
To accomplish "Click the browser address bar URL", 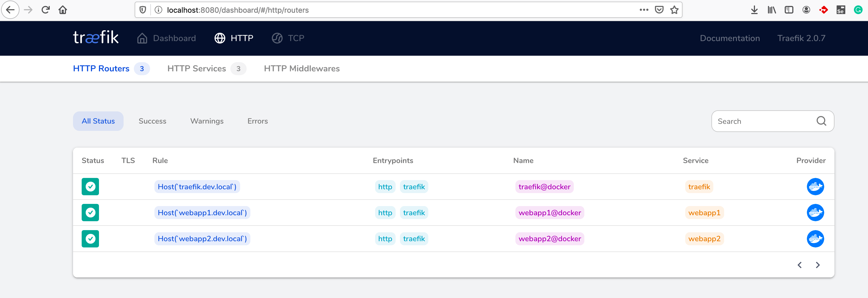I will click(x=238, y=10).
